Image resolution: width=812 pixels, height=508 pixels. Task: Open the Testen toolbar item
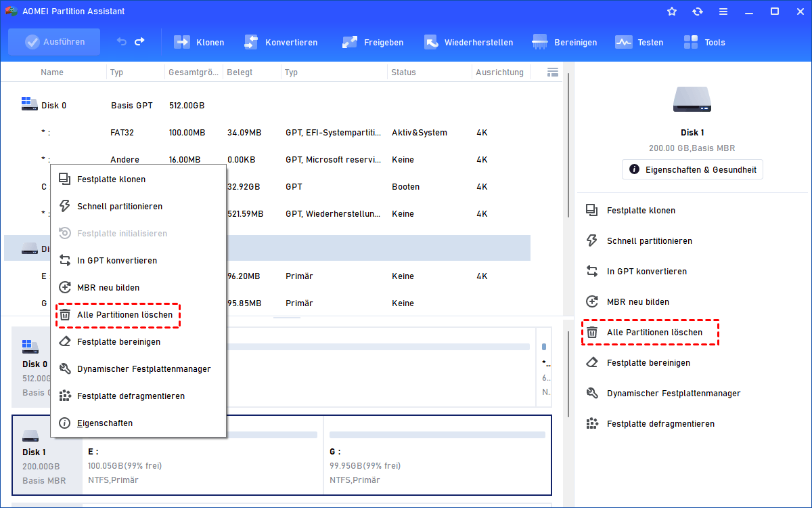click(639, 42)
